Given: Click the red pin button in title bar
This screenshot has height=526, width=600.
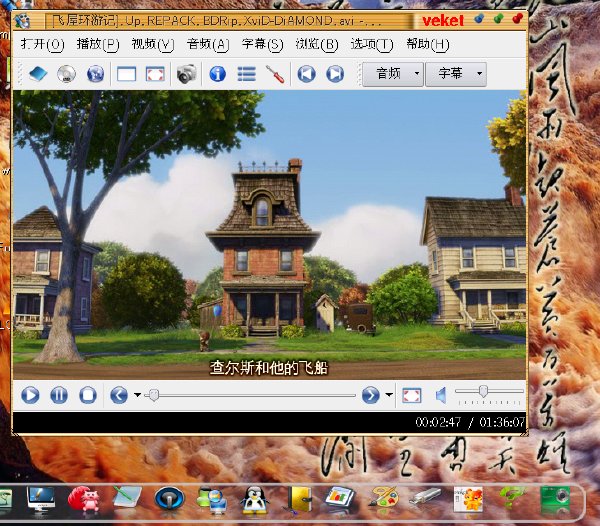Looking at the screenshot, I should point(517,18).
